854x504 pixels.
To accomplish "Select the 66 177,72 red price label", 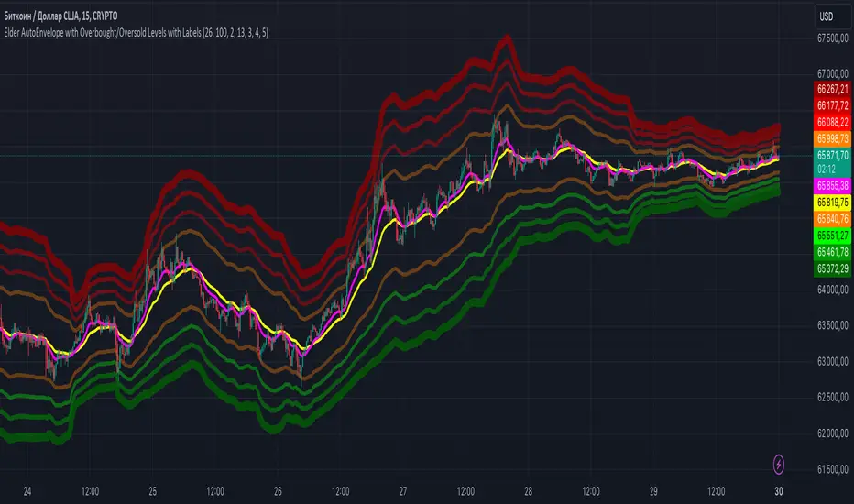I will click(833, 105).
